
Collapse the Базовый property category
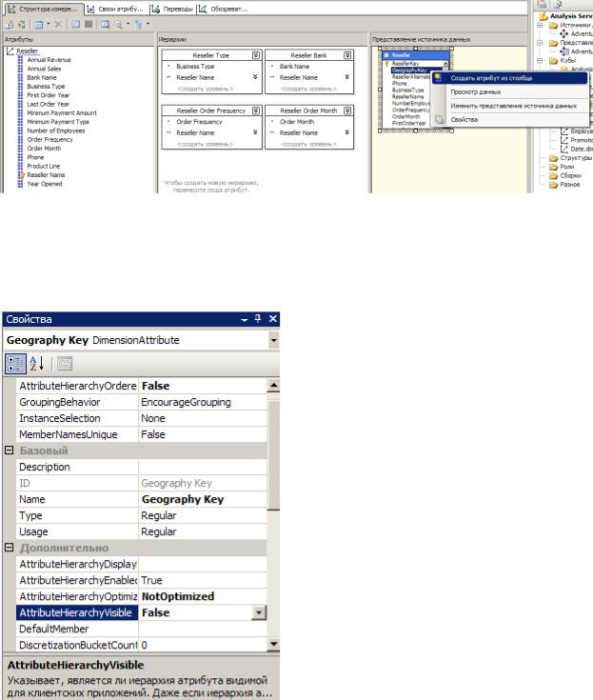[9, 450]
